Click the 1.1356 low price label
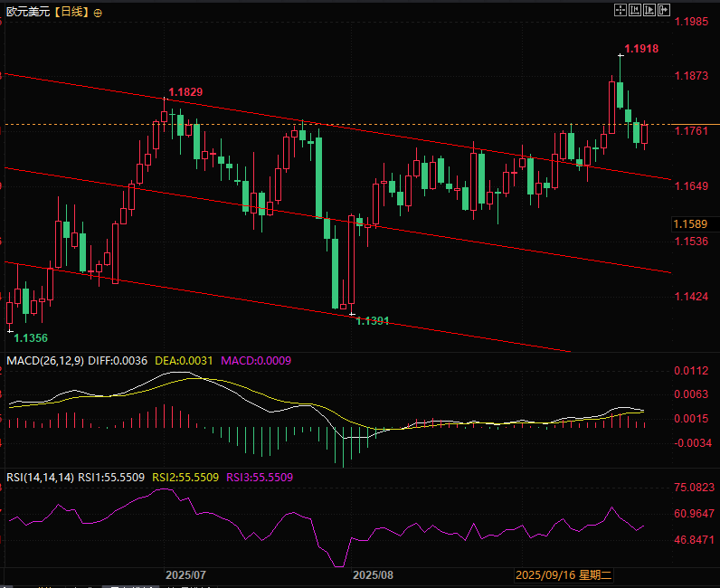The image size is (720, 588). pyautogui.click(x=31, y=338)
